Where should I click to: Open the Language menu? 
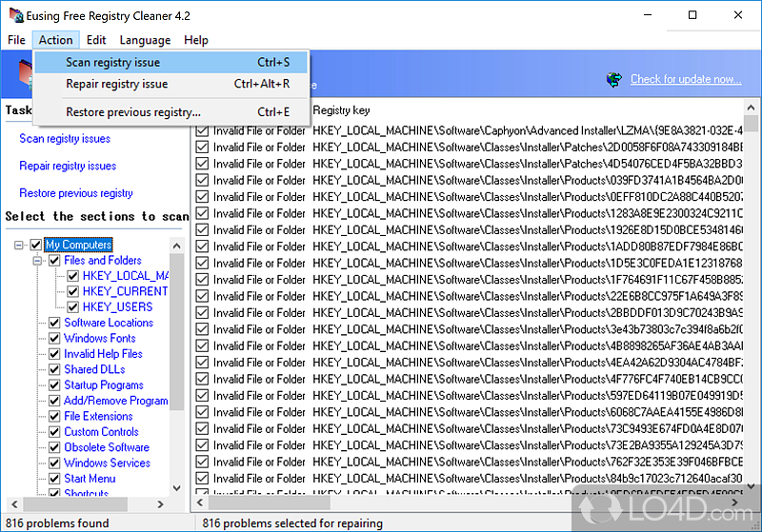point(145,40)
